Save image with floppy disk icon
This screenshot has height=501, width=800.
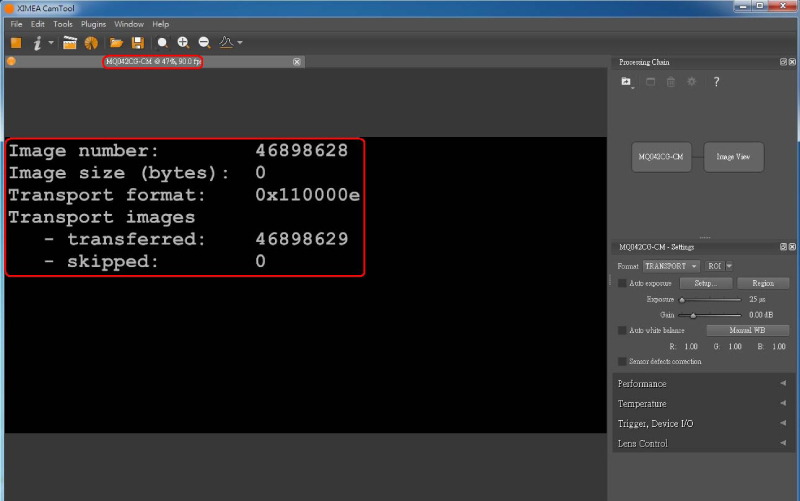[137, 43]
